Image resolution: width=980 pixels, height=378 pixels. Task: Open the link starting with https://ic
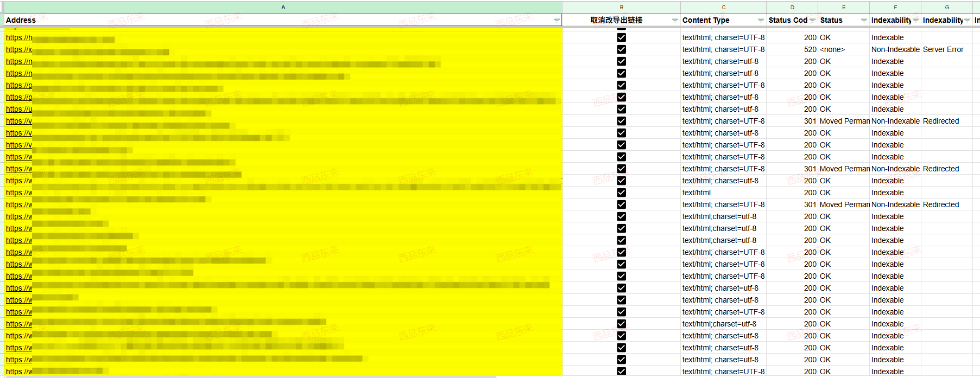pos(18,49)
